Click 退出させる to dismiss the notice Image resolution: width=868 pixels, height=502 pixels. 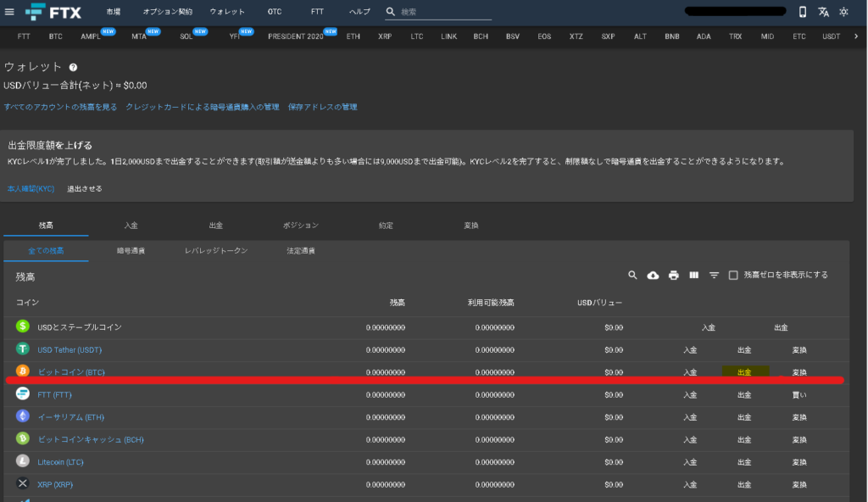(85, 189)
